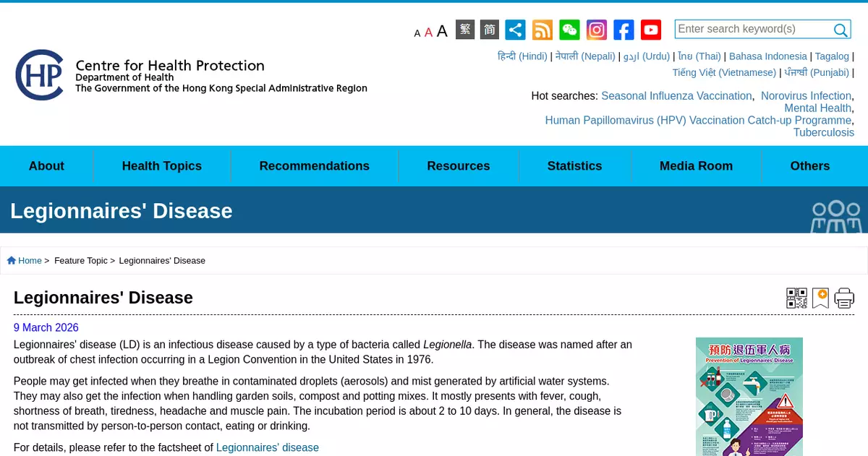Click the search magnifier icon
The width and height of the screenshot is (868, 456).
click(x=841, y=30)
